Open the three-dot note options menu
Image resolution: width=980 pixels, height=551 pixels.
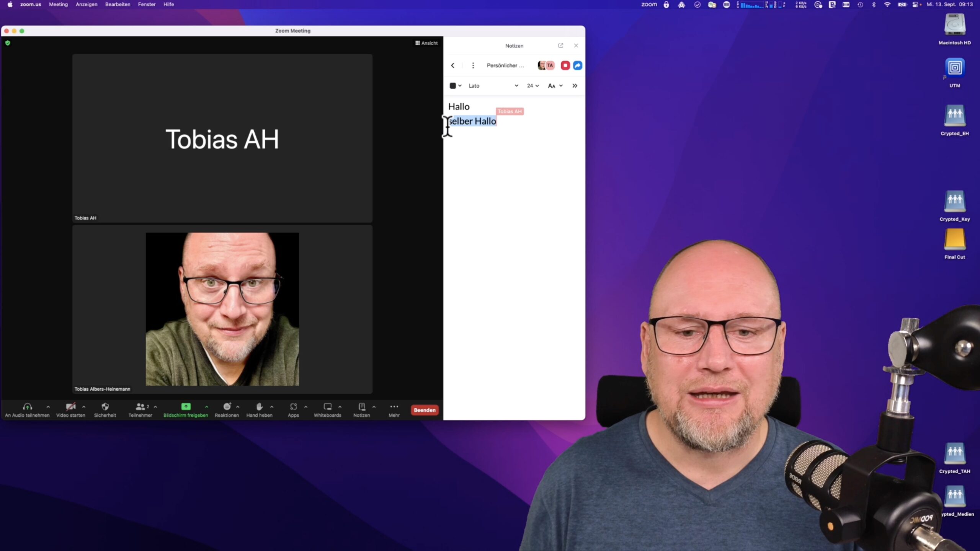(x=473, y=65)
